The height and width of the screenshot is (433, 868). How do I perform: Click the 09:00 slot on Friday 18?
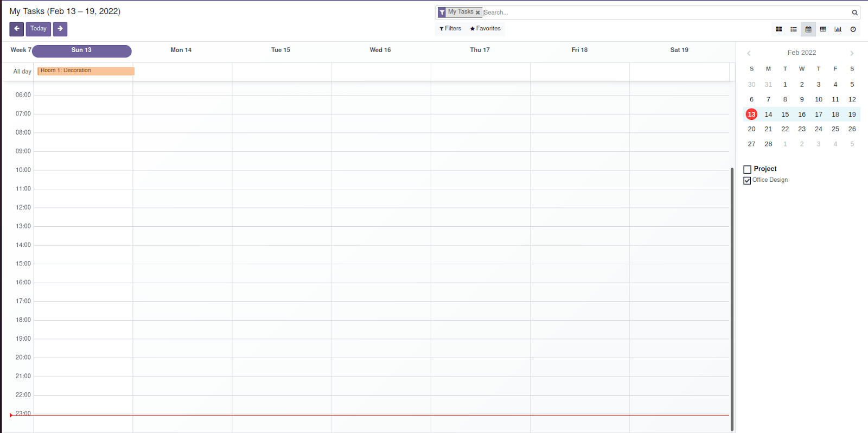580,161
